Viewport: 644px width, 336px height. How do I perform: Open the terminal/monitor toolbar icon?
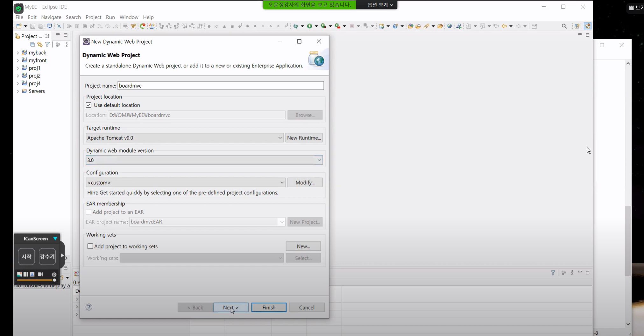[50, 26]
